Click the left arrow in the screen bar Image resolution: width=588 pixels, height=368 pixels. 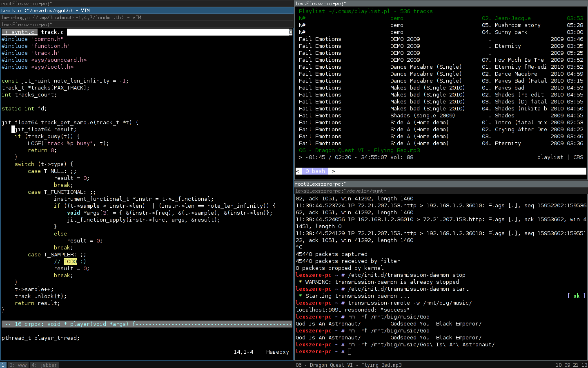point(297,171)
